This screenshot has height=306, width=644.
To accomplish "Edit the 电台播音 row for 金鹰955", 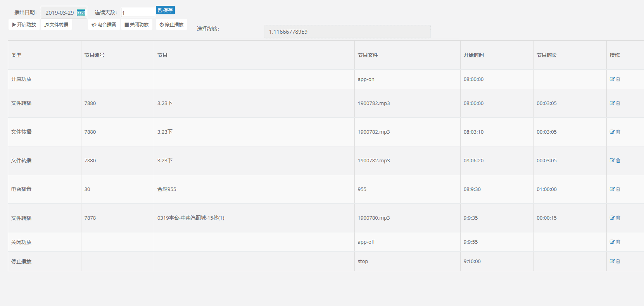I will [612, 189].
